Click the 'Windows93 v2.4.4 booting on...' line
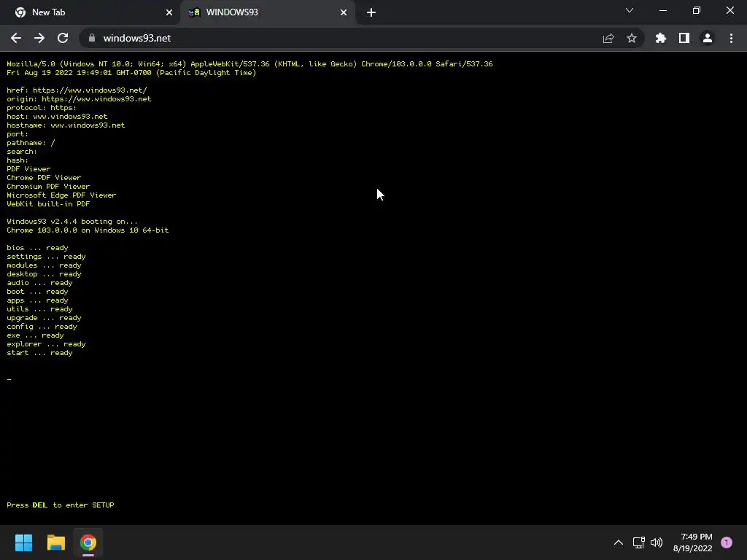Screen dimensions: 747x560 [72, 222]
